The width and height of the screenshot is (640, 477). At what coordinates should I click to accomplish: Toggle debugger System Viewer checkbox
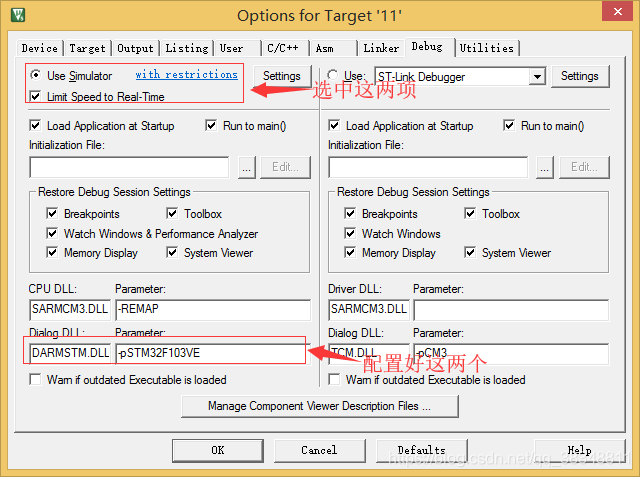(470, 252)
